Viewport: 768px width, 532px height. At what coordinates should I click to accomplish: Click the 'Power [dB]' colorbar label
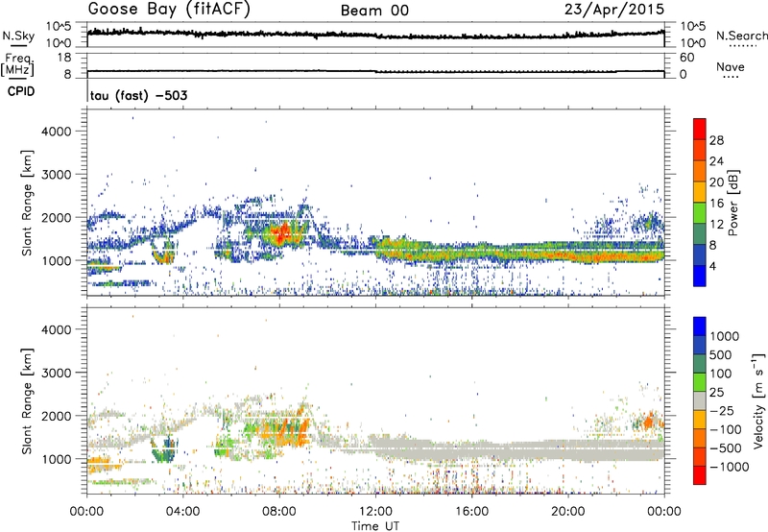coord(732,203)
